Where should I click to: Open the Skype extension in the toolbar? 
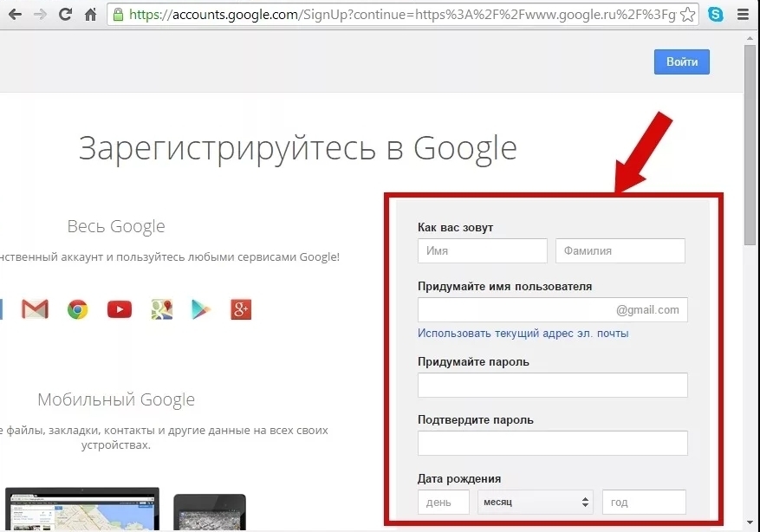[715, 14]
